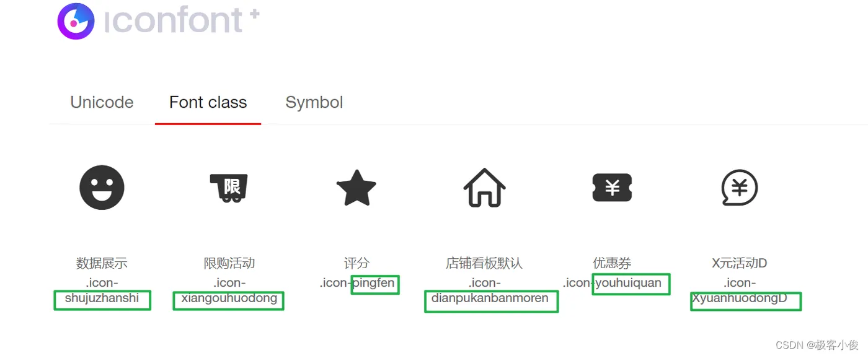Image resolution: width=868 pixels, height=356 pixels.
Task: Switch to the Symbol tab
Action: 314,102
